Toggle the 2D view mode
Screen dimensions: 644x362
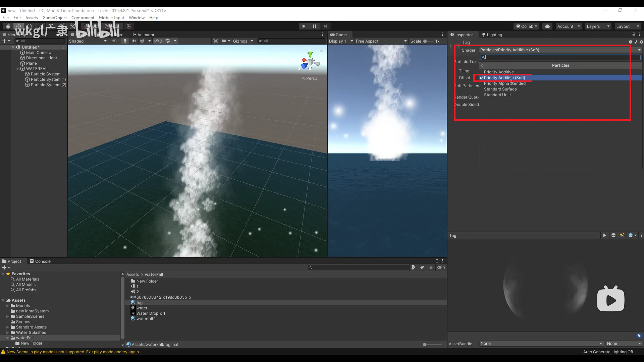(x=114, y=41)
